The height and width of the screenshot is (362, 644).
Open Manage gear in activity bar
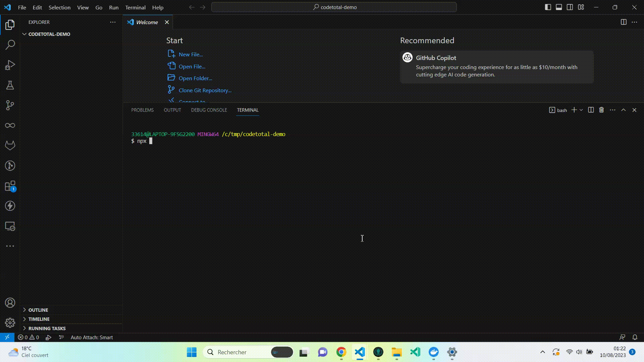pyautogui.click(x=10, y=322)
